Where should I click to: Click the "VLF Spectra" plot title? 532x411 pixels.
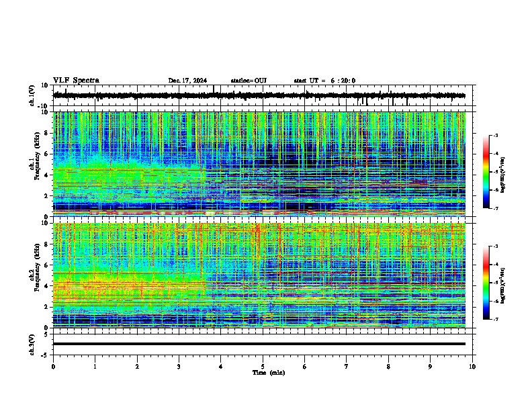76,81
